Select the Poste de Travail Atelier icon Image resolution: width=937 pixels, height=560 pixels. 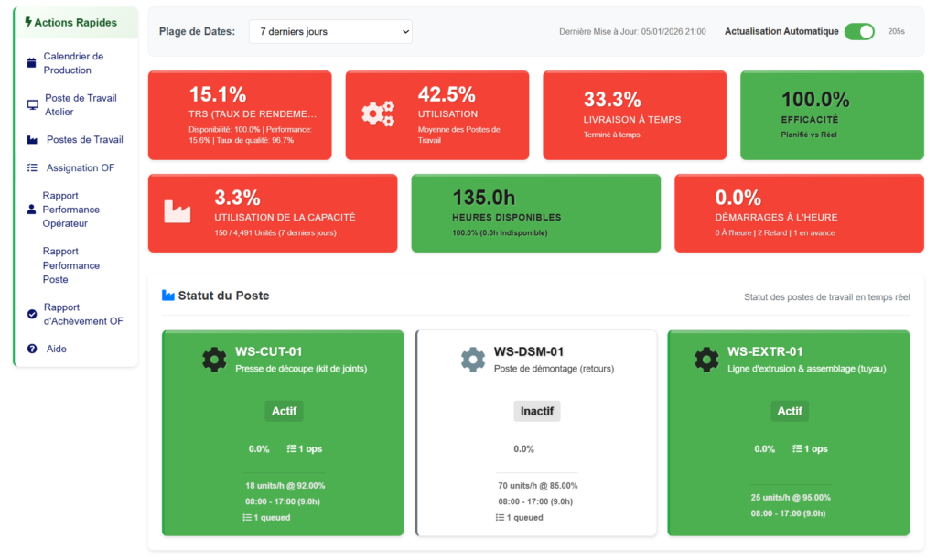30,104
